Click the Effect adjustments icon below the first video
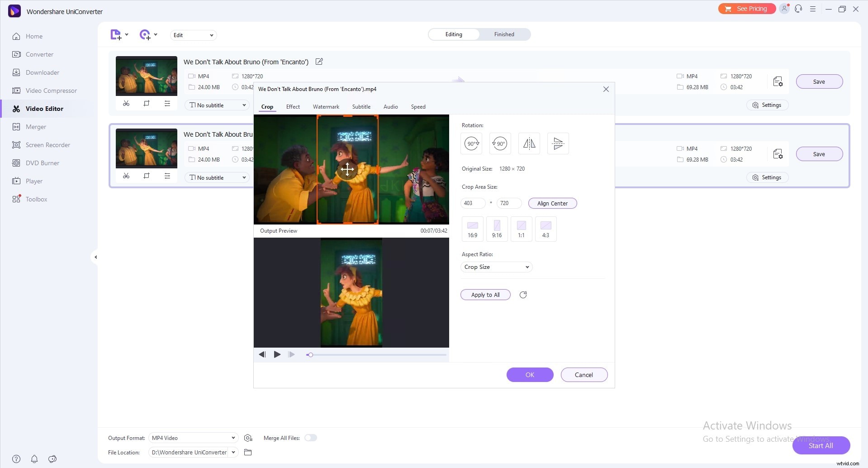 [x=168, y=104]
